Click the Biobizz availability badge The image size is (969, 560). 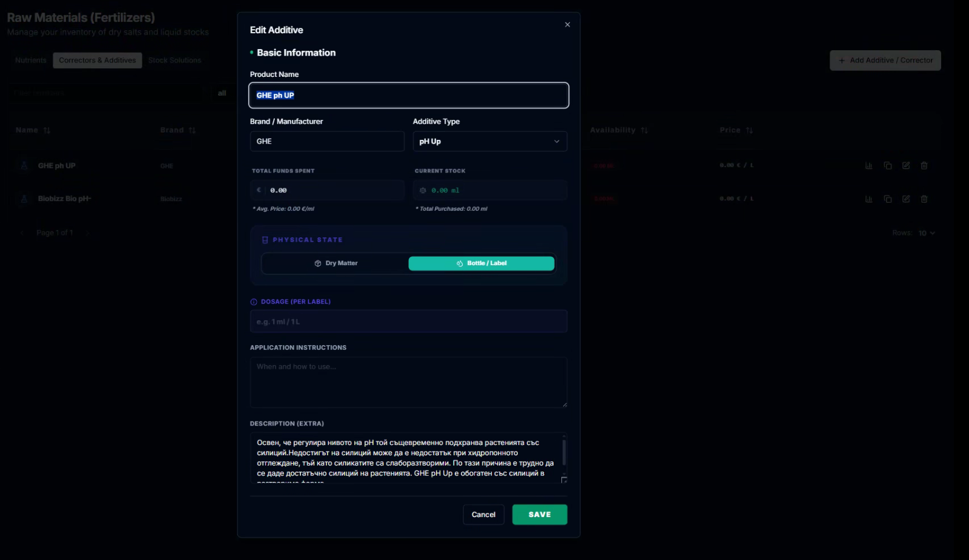pos(604,199)
